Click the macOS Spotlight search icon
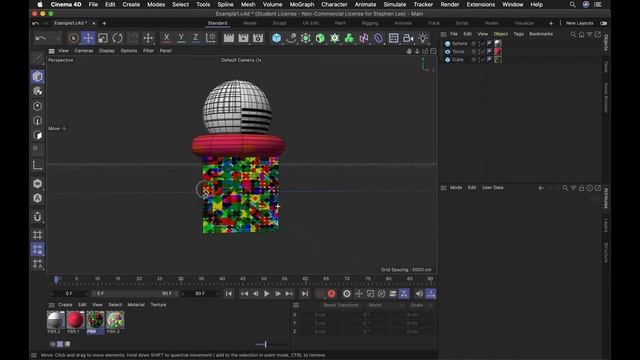This screenshot has width=640, height=360. [572, 4]
